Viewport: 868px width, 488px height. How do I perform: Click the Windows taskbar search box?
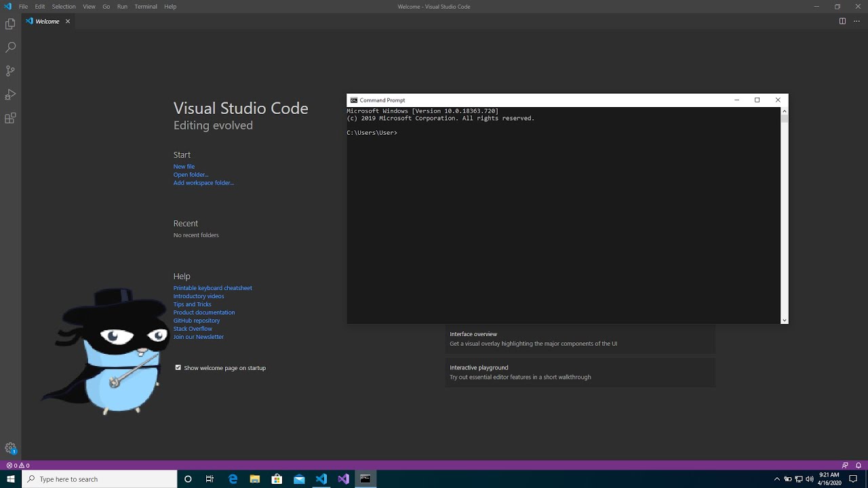(100, 479)
